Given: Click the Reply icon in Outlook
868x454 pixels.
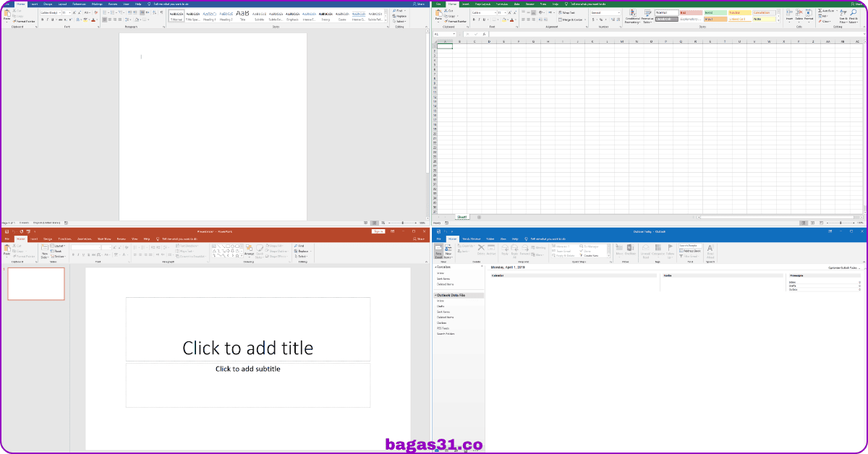Looking at the screenshot, I should (x=504, y=247).
